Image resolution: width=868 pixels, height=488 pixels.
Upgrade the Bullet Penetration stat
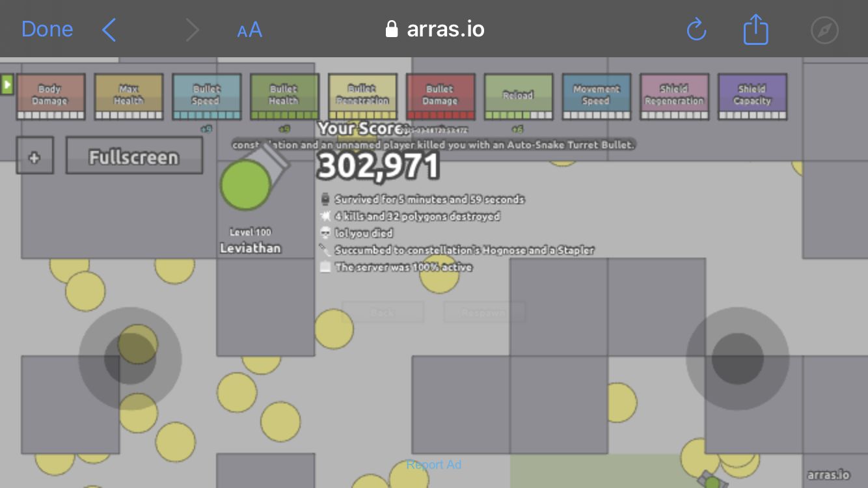pos(363,97)
